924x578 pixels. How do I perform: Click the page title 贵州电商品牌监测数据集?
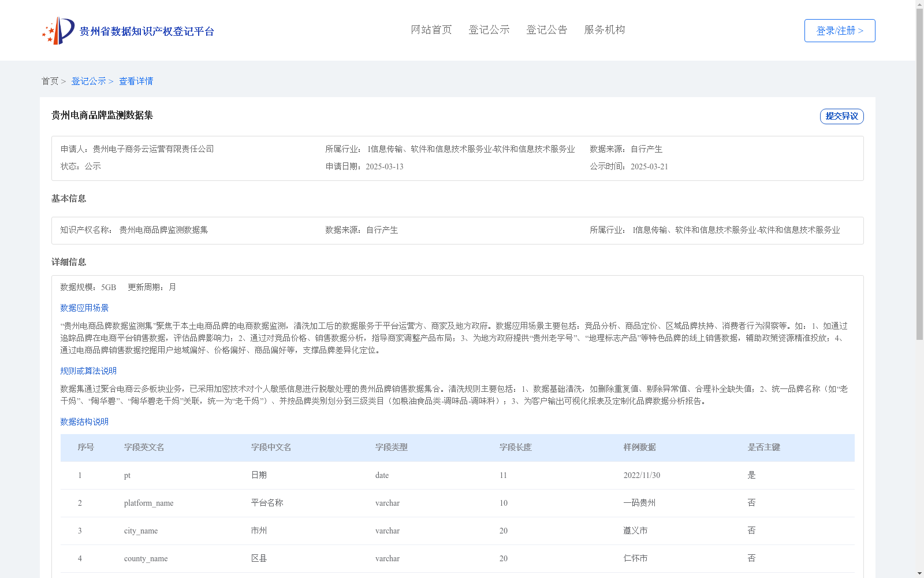pos(102,116)
